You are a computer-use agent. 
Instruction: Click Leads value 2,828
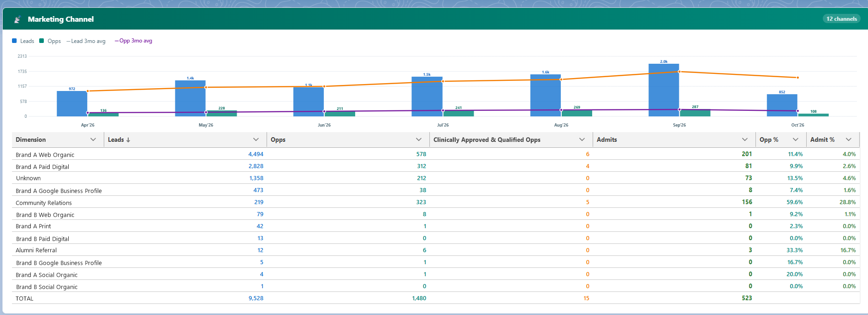(256, 166)
